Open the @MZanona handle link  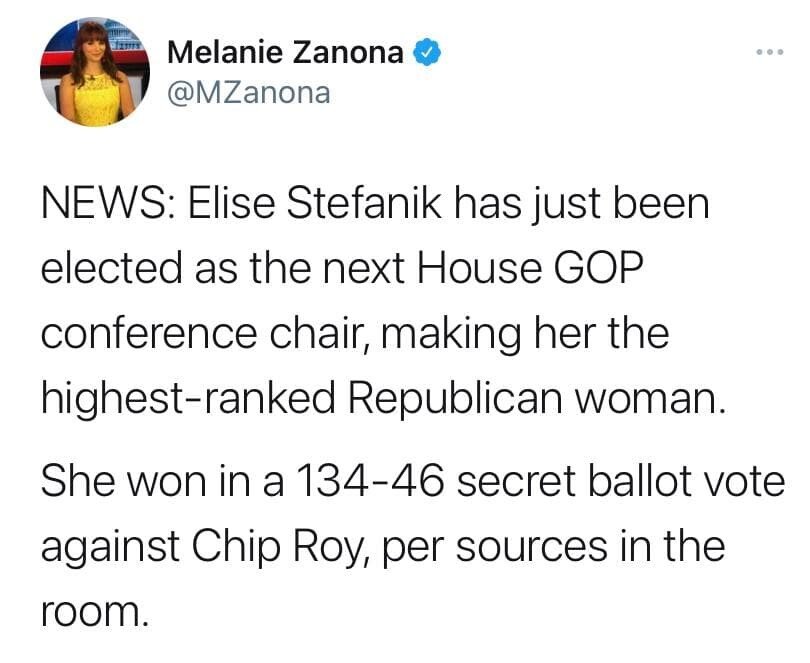[244, 93]
